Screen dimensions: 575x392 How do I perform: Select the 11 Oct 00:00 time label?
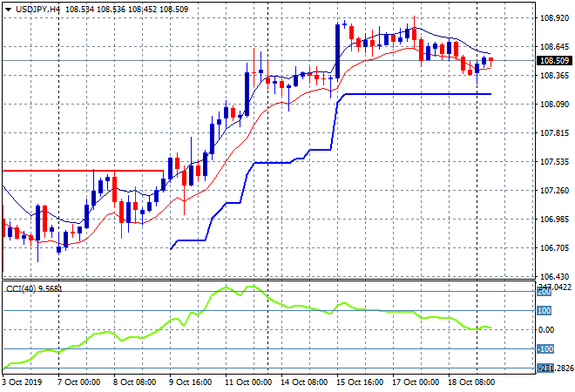[248, 382]
